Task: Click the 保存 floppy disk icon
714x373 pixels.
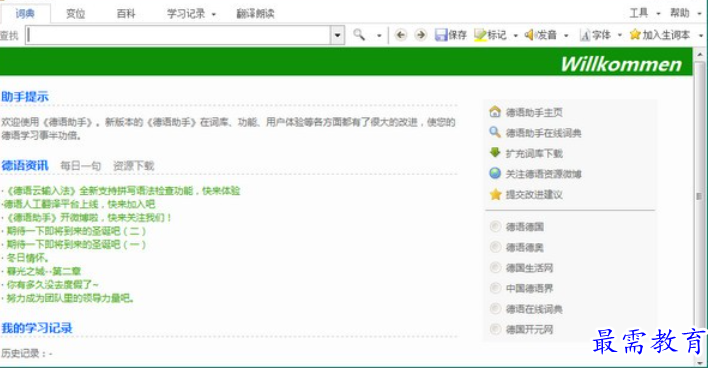Action: click(441, 35)
